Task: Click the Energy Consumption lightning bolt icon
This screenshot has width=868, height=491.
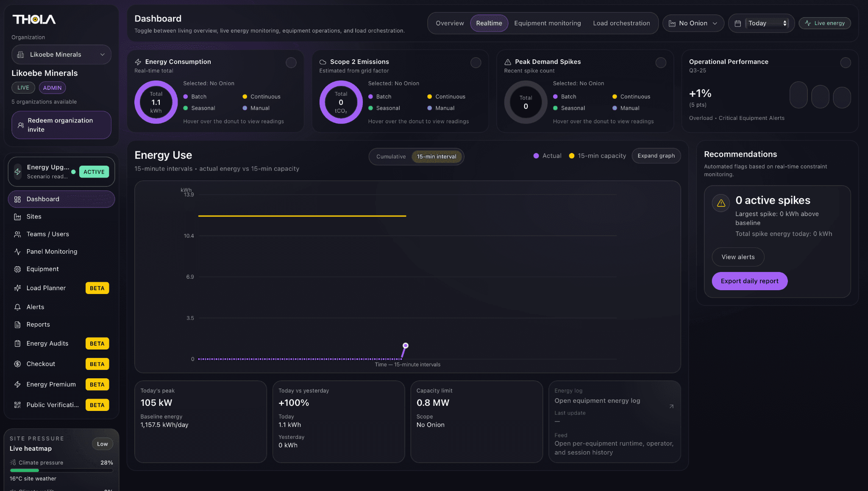Action: 138,62
